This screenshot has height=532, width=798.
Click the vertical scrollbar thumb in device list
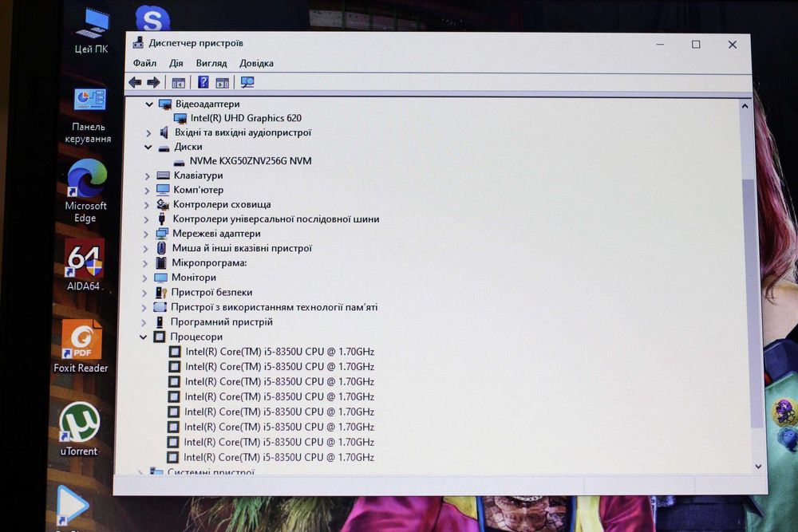[753, 303]
